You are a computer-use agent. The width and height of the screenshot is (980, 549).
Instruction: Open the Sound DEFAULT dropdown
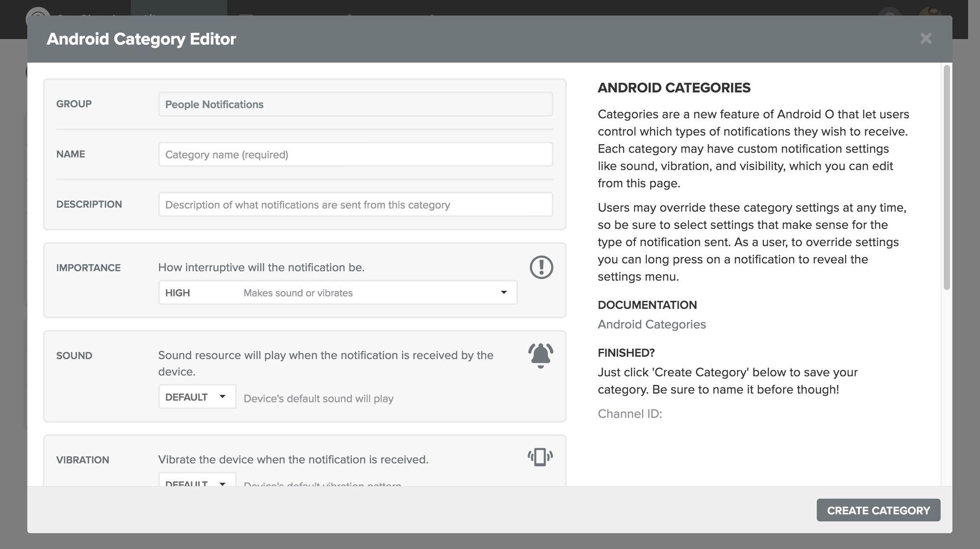point(197,397)
